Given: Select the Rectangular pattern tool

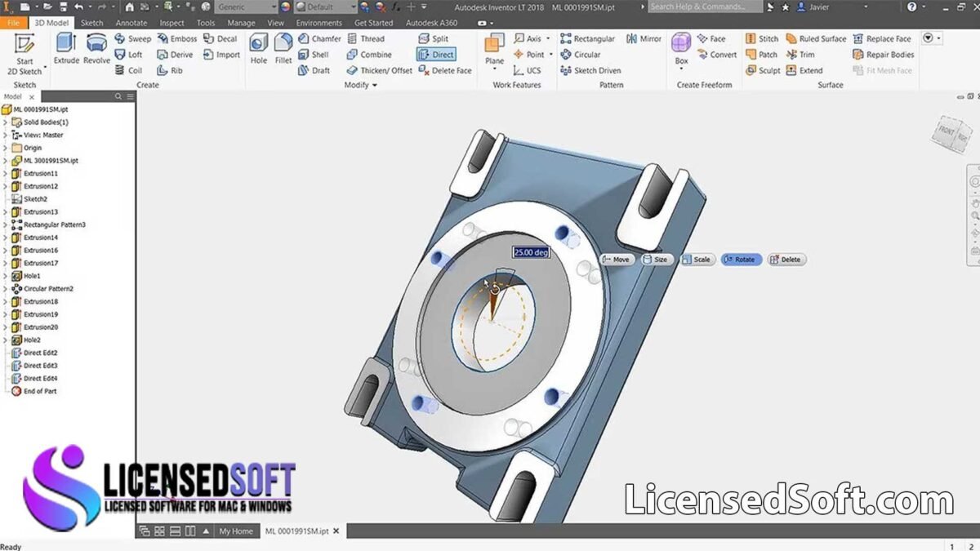Looking at the screenshot, I should click(x=588, y=38).
